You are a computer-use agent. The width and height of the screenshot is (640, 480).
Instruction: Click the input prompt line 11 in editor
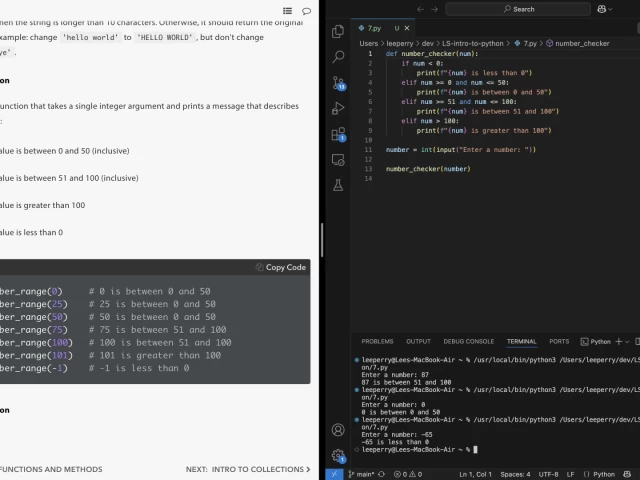point(460,150)
